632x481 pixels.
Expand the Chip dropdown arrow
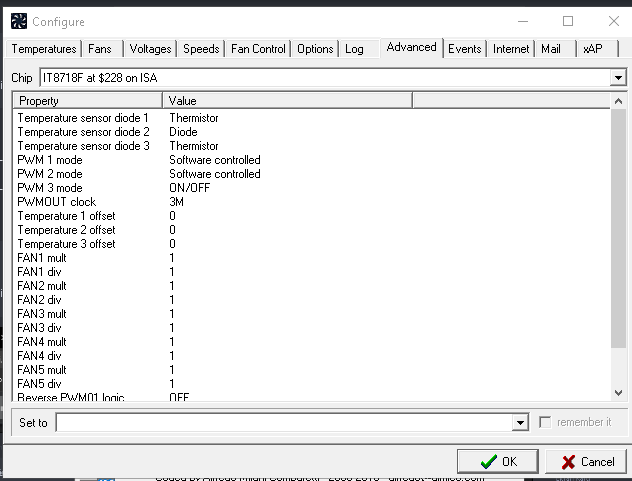click(618, 77)
